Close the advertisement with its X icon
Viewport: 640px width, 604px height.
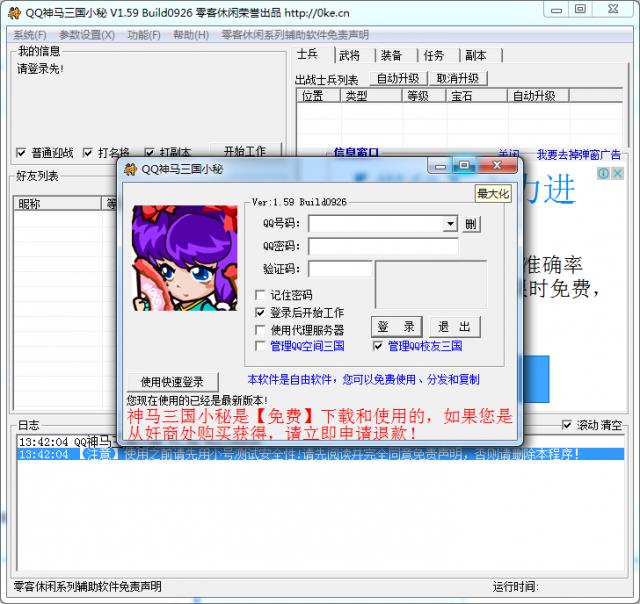tap(618, 173)
